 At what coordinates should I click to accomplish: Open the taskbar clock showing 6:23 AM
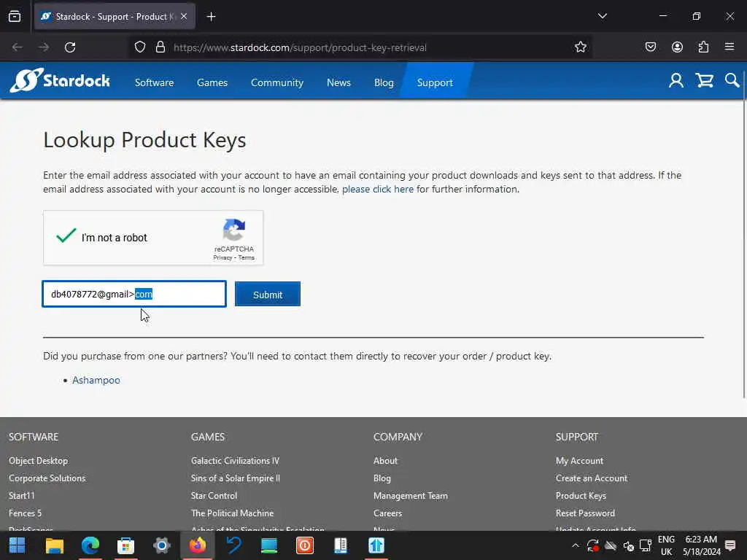click(x=701, y=545)
